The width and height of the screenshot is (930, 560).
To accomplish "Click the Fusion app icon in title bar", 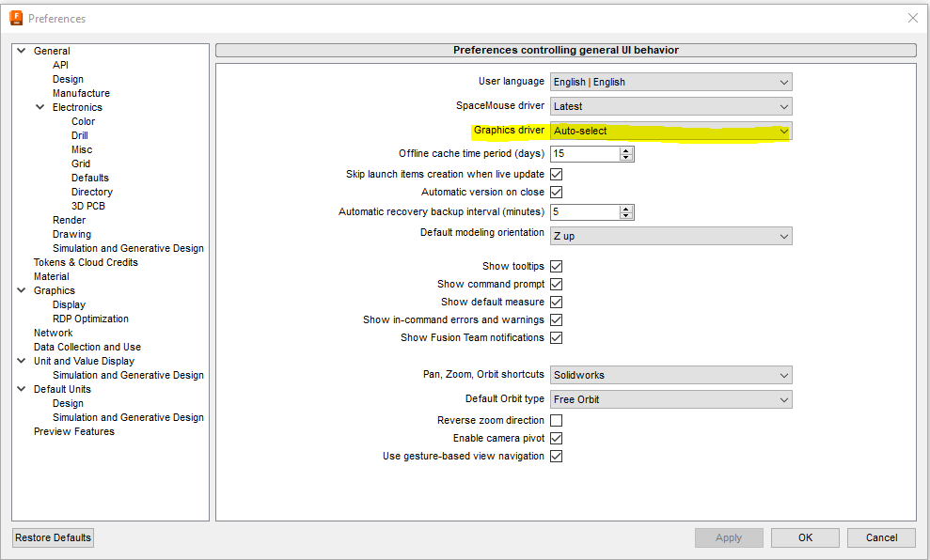I will 13,17.
